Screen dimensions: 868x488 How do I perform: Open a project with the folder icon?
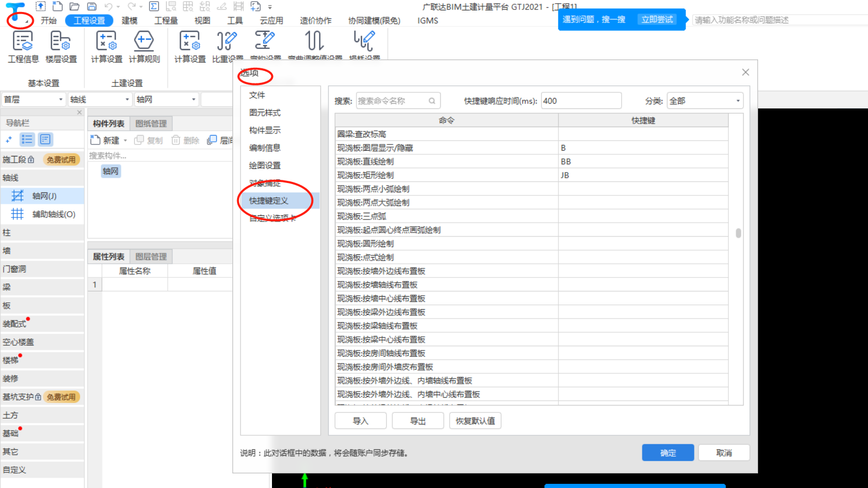tap(75, 6)
